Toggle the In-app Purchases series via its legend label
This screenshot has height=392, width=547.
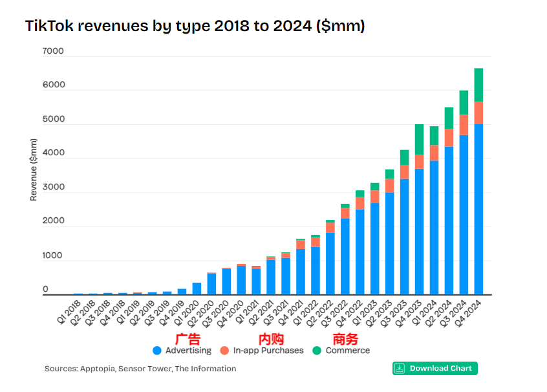tap(268, 351)
